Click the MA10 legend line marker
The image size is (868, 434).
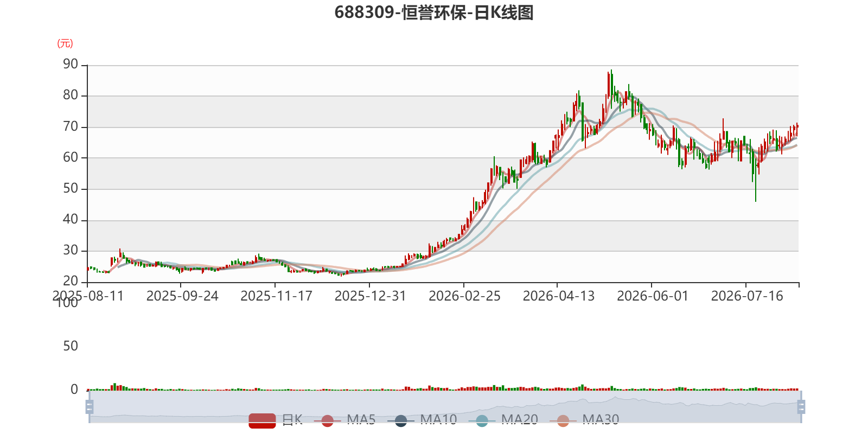(400, 420)
